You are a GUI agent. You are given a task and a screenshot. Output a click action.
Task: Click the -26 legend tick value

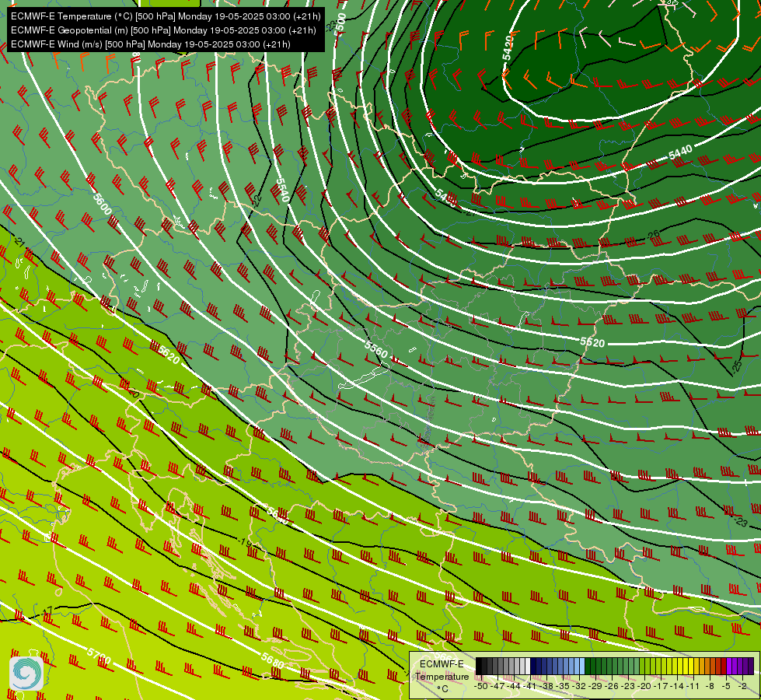612,686
